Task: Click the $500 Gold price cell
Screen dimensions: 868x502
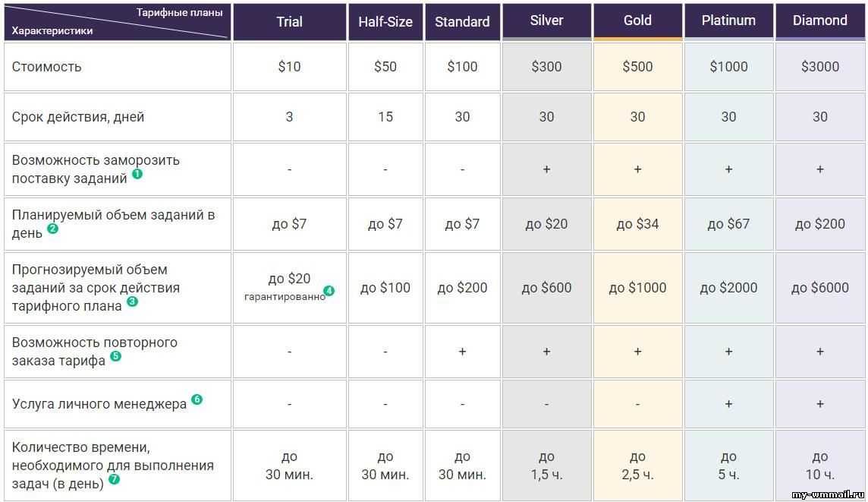Action: 637,67
